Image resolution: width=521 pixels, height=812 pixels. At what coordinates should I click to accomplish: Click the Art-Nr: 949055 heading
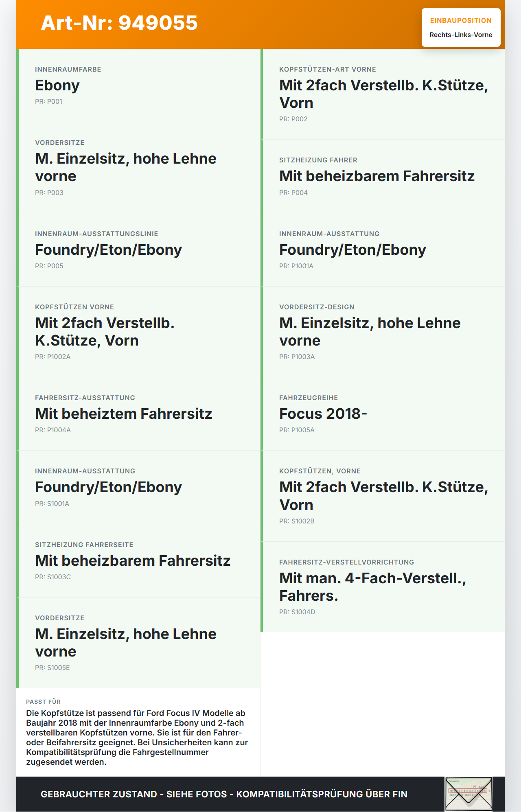pos(119,23)
